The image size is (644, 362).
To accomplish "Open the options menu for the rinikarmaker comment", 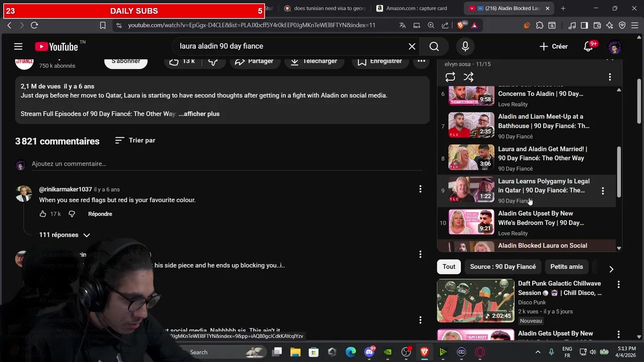I will pyautogui.click(x=420, y=189).
